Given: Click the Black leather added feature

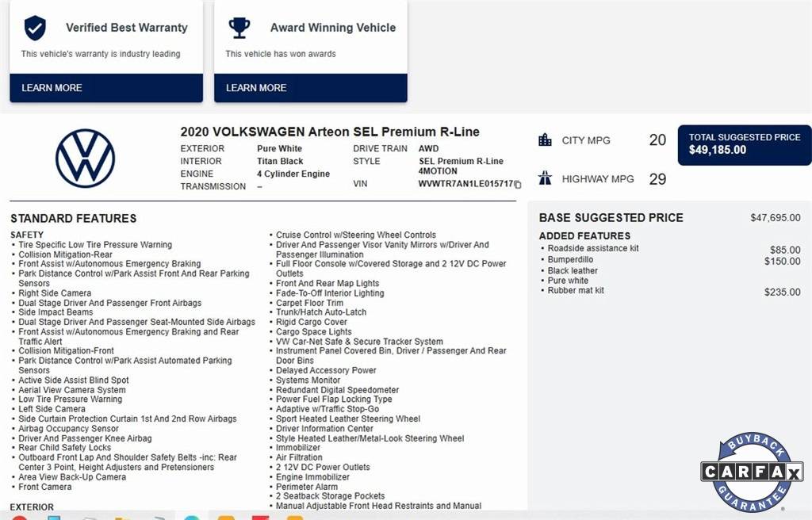Looking at the screenshot, I should 573,270.
